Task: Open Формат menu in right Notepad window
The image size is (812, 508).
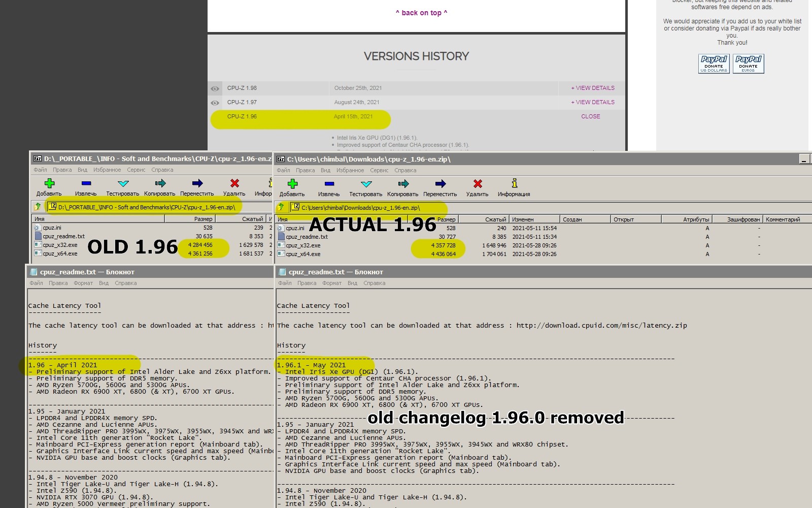Action: coord(332,283)
